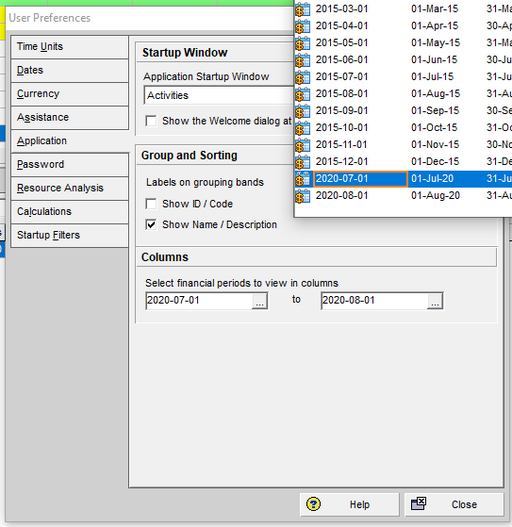Uncheck Show Name / Description checkbox
The height and width of the screenshot is (527, 512).
click(x=151, y=224)
